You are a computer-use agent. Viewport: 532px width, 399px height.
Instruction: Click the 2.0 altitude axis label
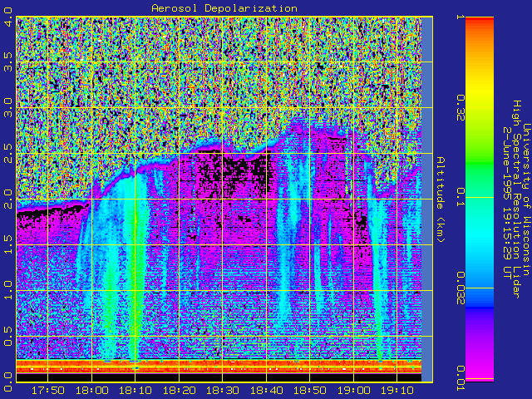pyautogui.click(x=8, y=199)
